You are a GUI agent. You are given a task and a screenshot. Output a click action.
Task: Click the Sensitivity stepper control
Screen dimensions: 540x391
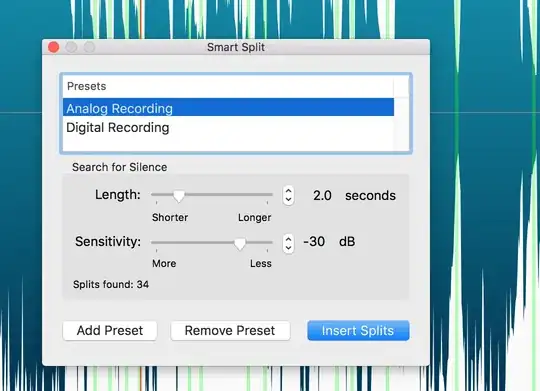point(288,243)
